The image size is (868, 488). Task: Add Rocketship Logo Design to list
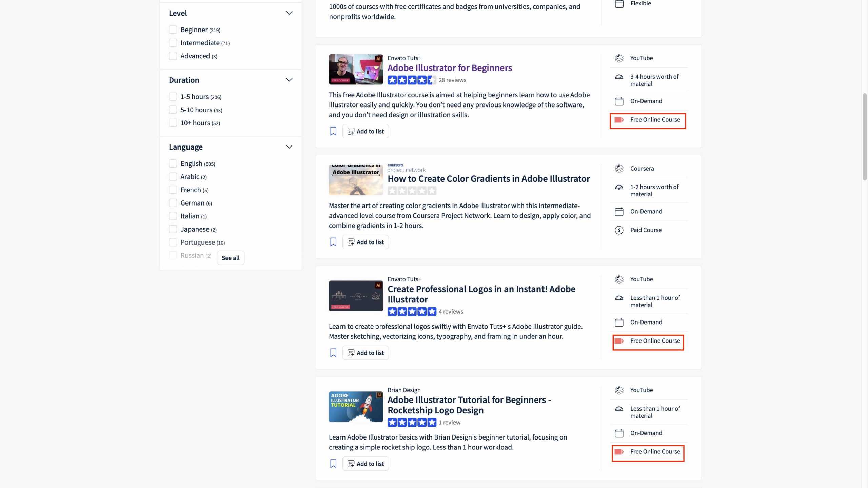366,464
